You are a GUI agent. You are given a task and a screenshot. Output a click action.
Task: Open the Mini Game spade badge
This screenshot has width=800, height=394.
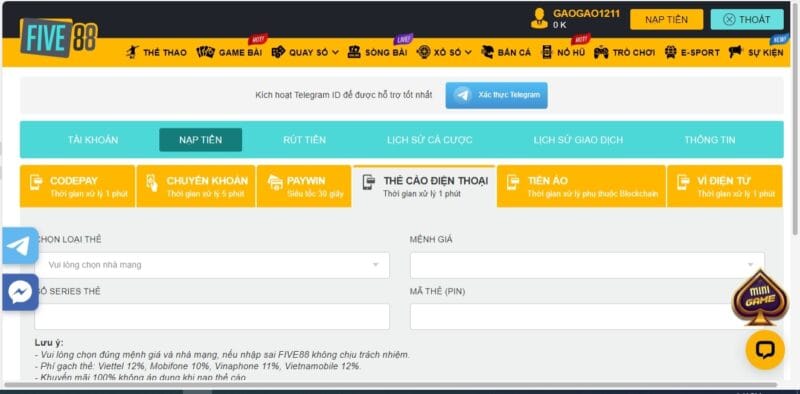tap(761, 298)
